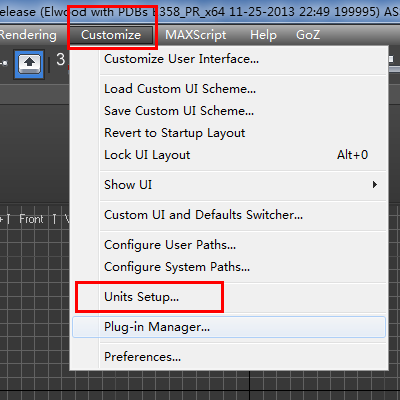Click the Front viewport label
This screenshot has width=400, height=400.
31,219
